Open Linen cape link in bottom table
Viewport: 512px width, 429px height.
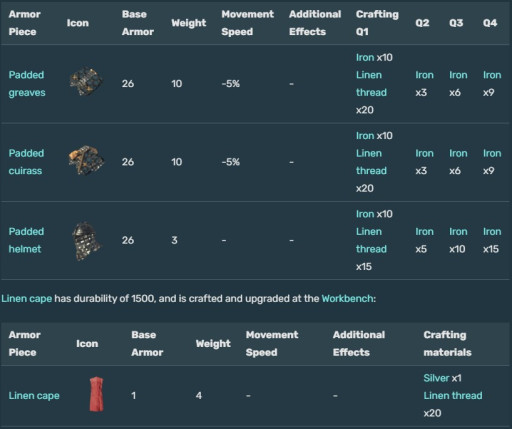[34, 396]
